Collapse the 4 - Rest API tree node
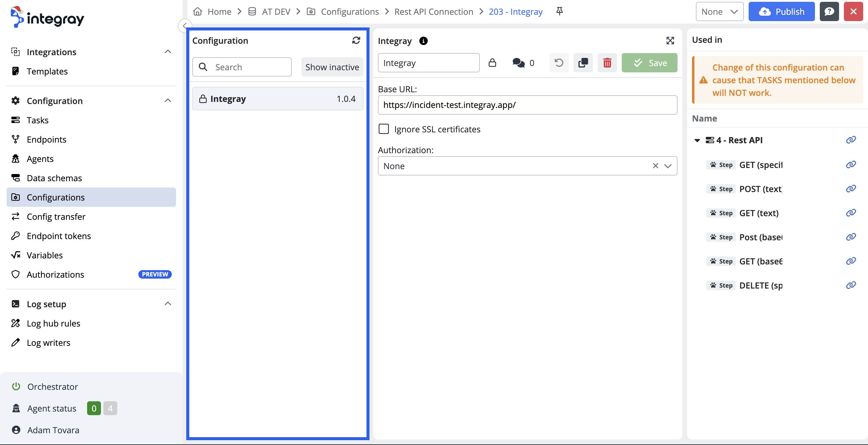 (x=697, y=140)
